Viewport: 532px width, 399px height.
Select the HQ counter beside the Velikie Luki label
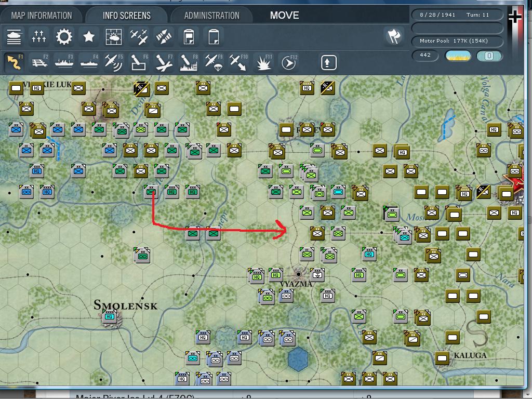pos(37,88)
